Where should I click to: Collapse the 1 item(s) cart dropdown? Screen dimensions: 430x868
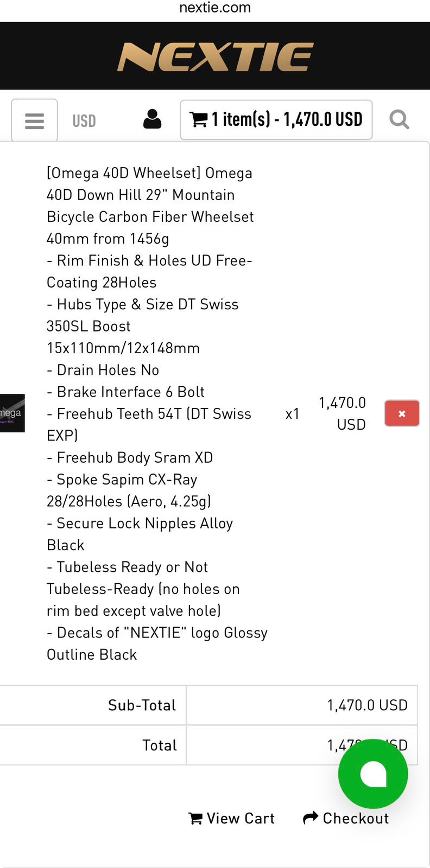[276, 119]
